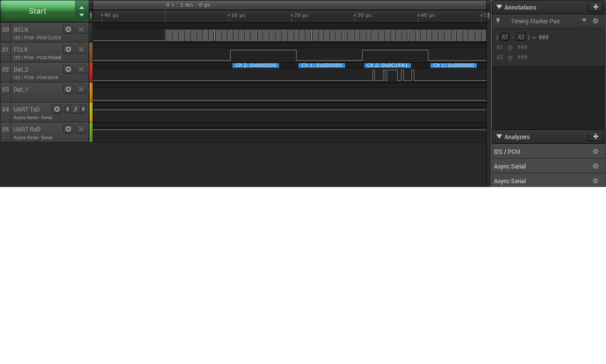Click the down arrow beside Start

(x=81, y=15)
